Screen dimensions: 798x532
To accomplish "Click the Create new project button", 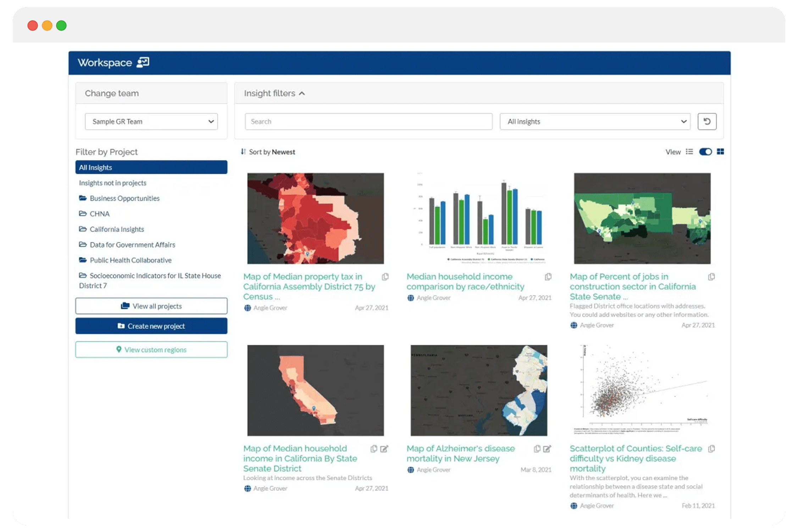I will click(151, 326).
